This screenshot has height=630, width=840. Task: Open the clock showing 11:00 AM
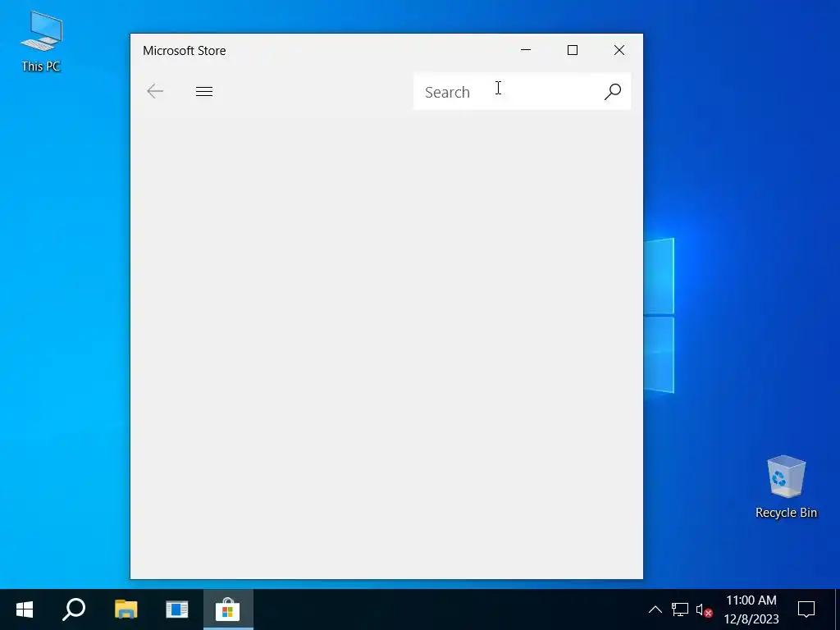point(751,609)
